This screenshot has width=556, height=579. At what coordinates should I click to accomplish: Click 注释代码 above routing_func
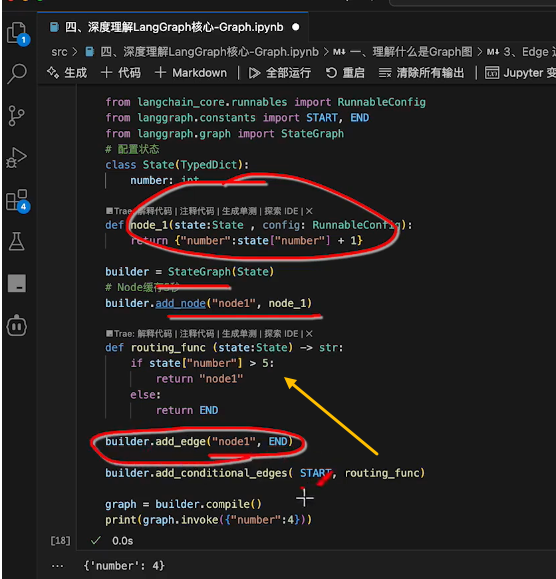197,334
